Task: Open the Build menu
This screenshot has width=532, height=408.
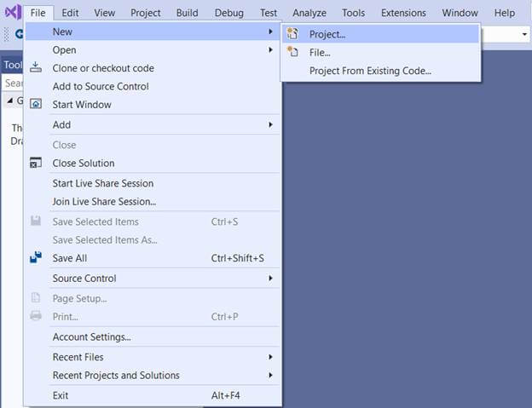Action: (187, 13)
